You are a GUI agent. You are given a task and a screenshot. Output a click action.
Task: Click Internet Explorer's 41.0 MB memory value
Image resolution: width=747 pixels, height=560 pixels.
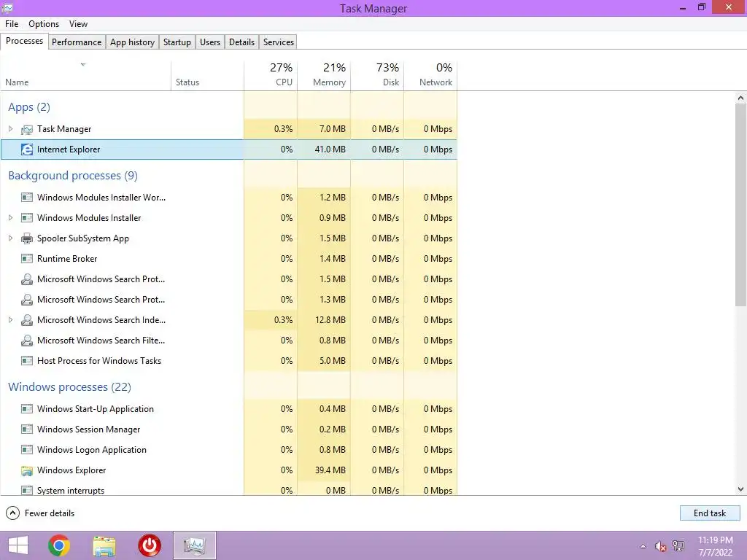coord(330,149)
